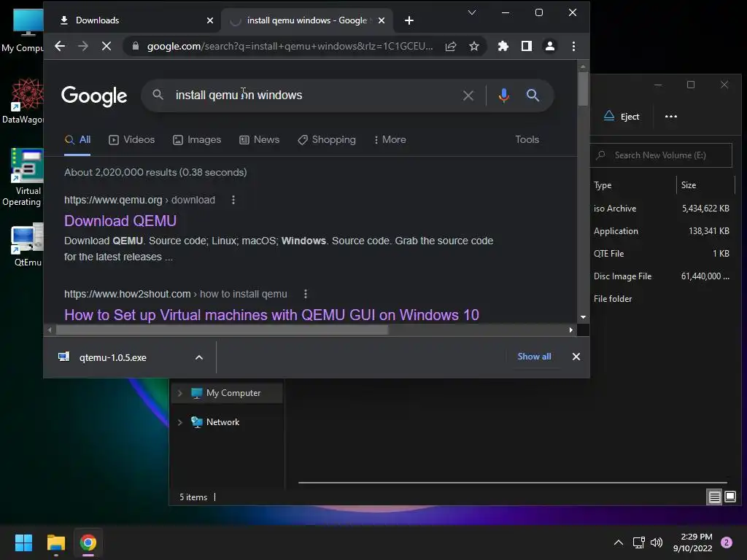Switch to News results
The height and width of the screenshot is (560, 747).
pos(259,140)
